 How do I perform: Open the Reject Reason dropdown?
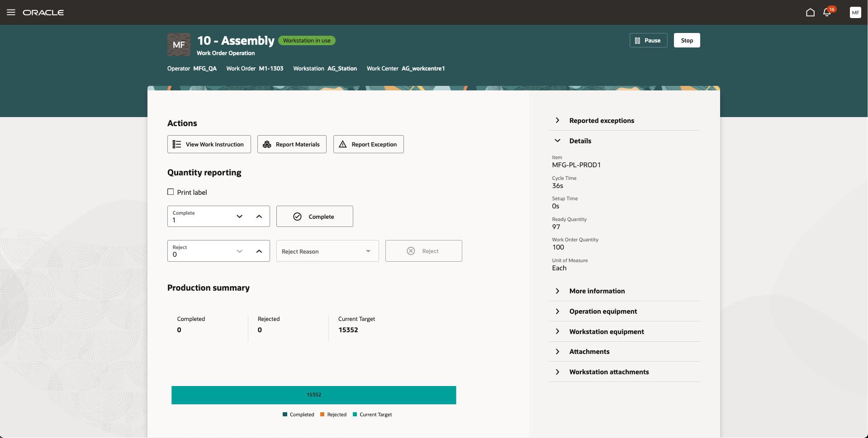point(327,251)
